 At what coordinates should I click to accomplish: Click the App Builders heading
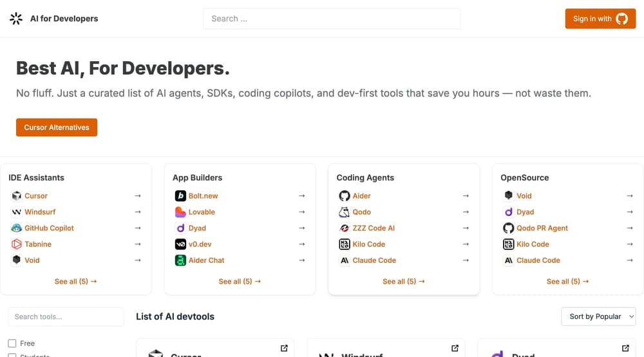[x=197, y=177]
